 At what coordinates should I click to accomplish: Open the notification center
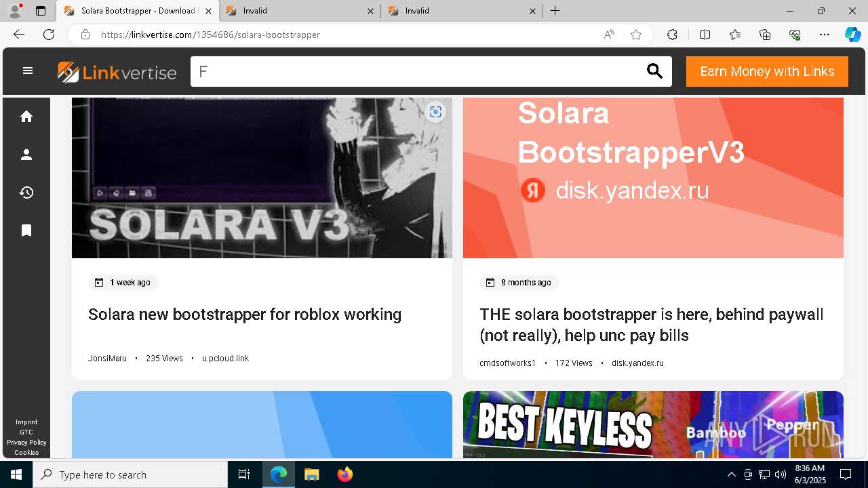coord(846,474)
